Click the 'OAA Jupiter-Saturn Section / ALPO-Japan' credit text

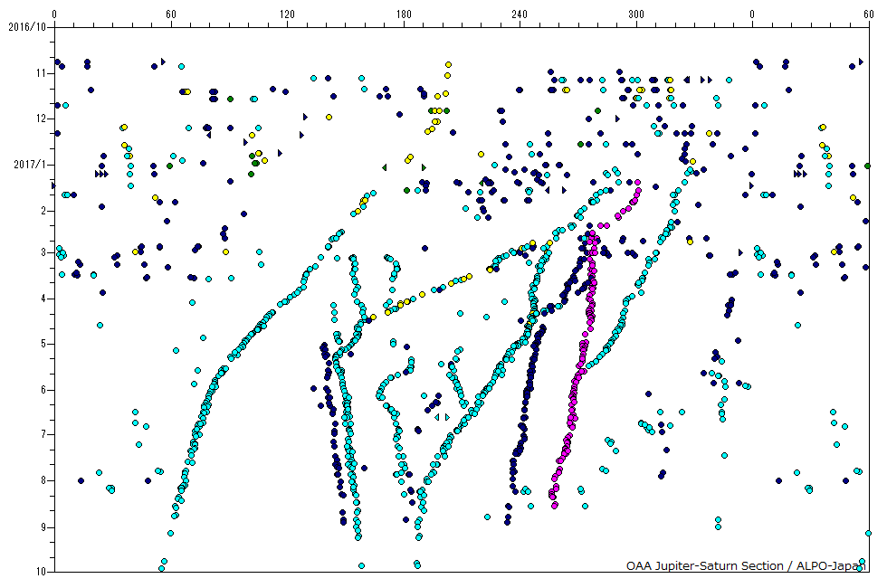746,566
